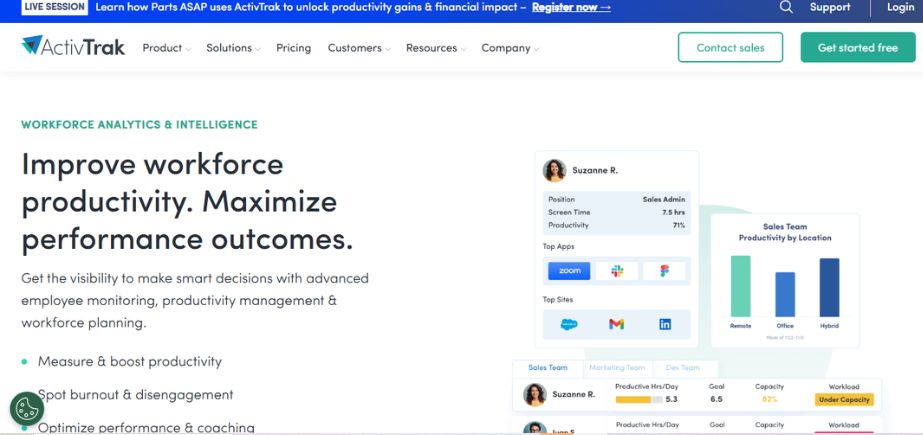Expand the Company menu
The image size is (923, 435).
[x=510, y=48]
